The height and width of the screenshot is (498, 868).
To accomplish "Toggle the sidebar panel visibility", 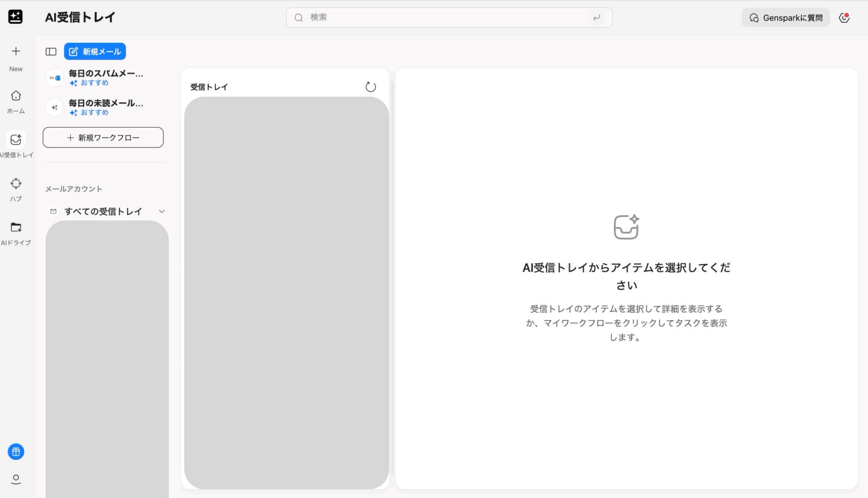I will (x=51, y=52).
